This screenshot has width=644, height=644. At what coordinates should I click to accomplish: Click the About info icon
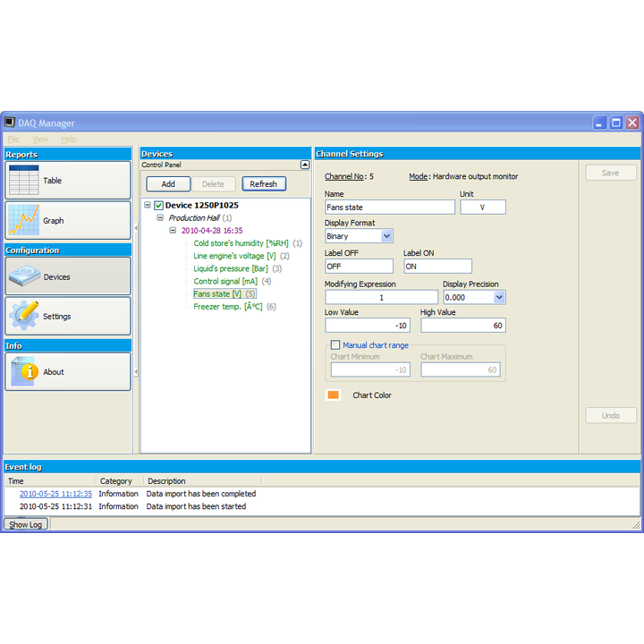point(24,371)
